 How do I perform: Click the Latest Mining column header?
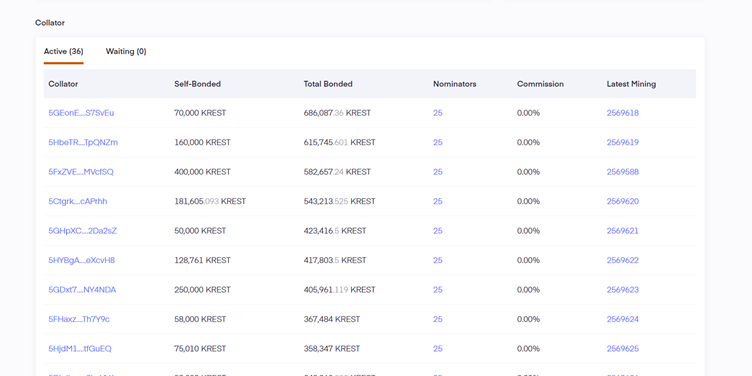coord(631,84)
